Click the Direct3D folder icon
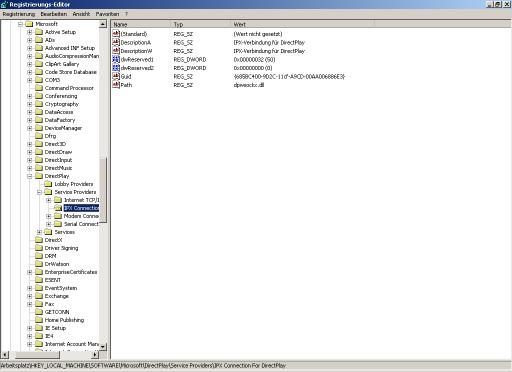 click(x=39, y=144)
